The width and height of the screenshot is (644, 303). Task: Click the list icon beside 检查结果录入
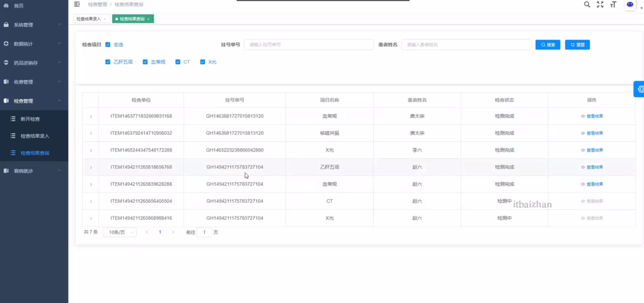point(13,136)
